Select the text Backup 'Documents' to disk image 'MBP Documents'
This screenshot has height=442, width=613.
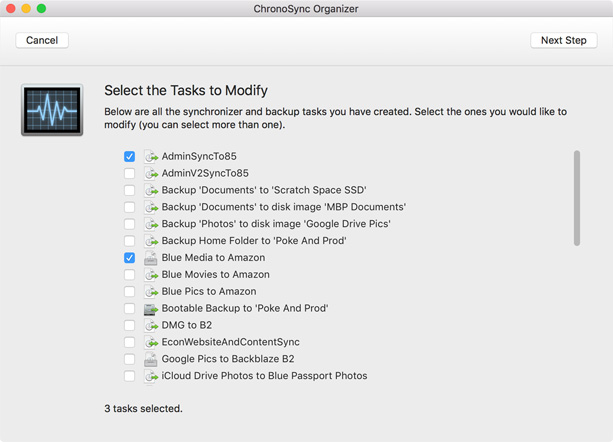pos(284,207)
